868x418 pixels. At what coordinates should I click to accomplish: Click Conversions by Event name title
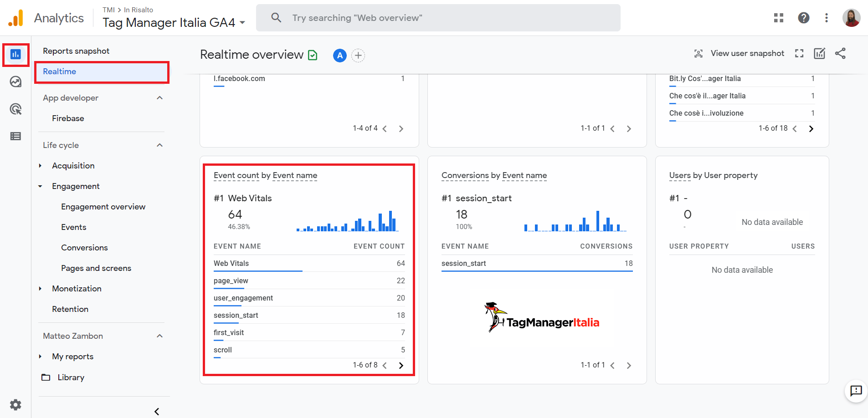(x=494, y=175)
